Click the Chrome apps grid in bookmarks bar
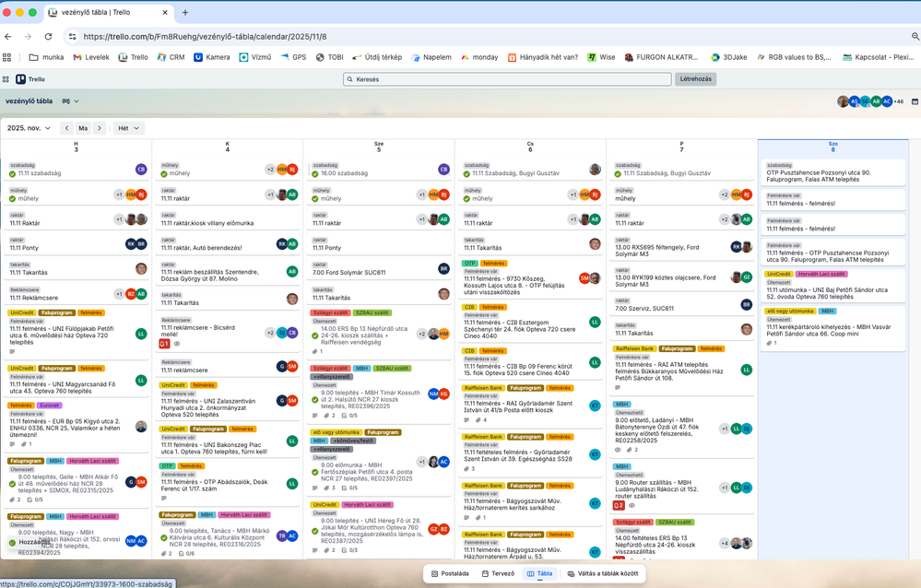921x588 pixels. click(7, 57)
